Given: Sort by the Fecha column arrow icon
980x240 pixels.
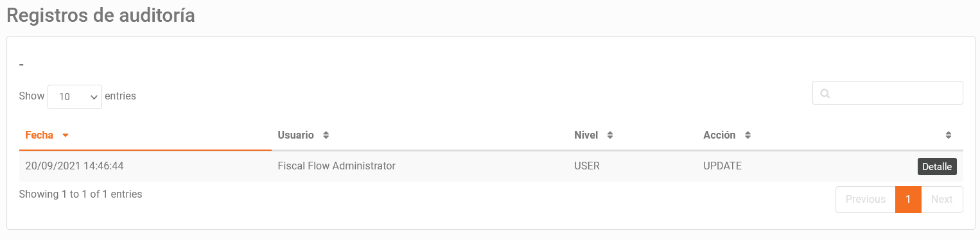Looking at the screenshot, I should 66,135.
